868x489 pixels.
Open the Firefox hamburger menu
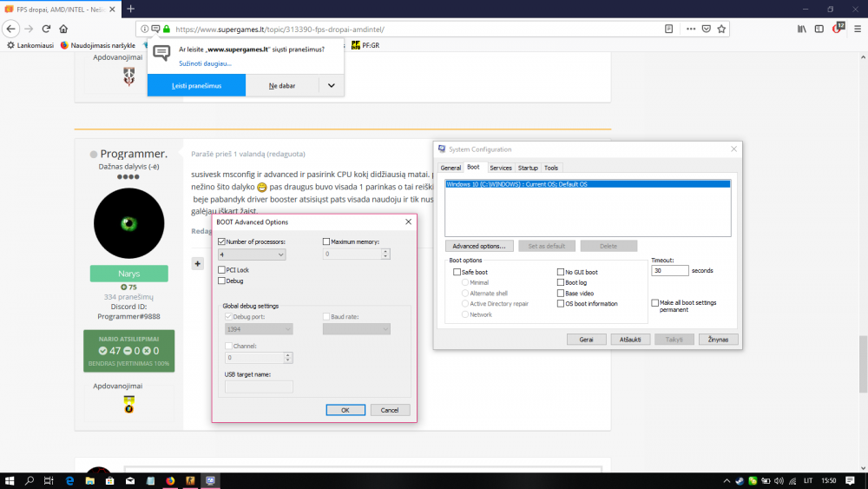(858, 29)
